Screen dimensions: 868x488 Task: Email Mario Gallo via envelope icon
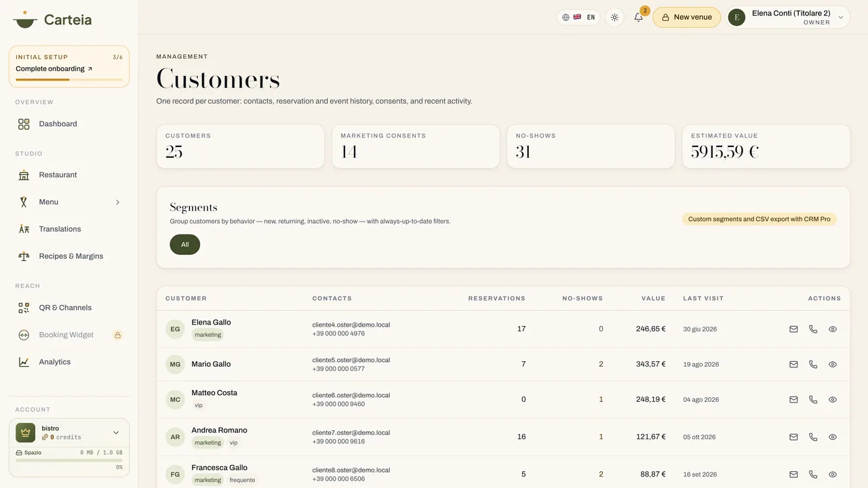(x=793, y=365)
